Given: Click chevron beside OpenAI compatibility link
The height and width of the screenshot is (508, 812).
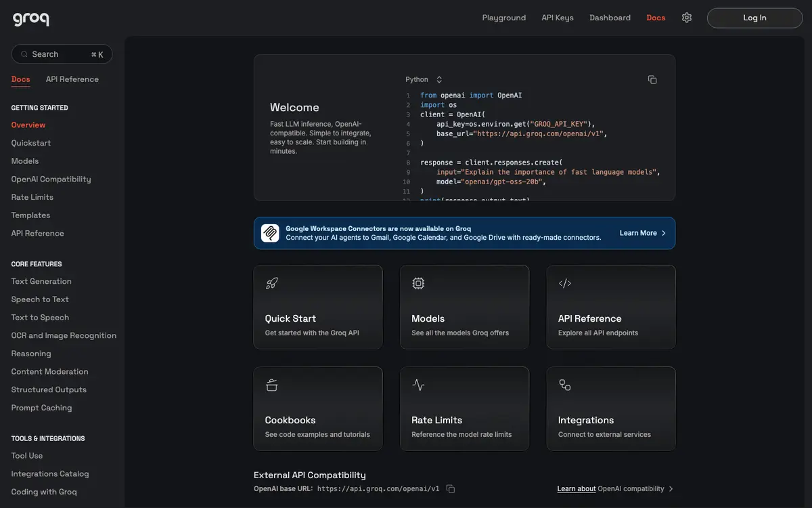Looking at the screenshot, I should point(671,489).
